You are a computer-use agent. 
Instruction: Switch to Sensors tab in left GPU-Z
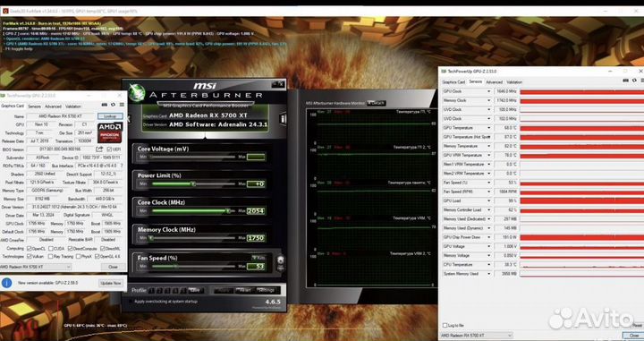[34, 107]
